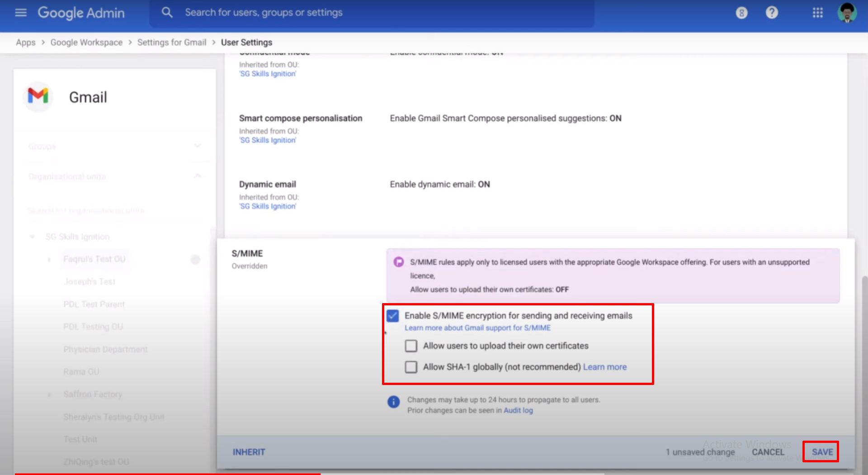Click the info icon beside propagation notice
The height and width of the screenshot is (475, 868).
pyautogui.click(x=393, y=402)
